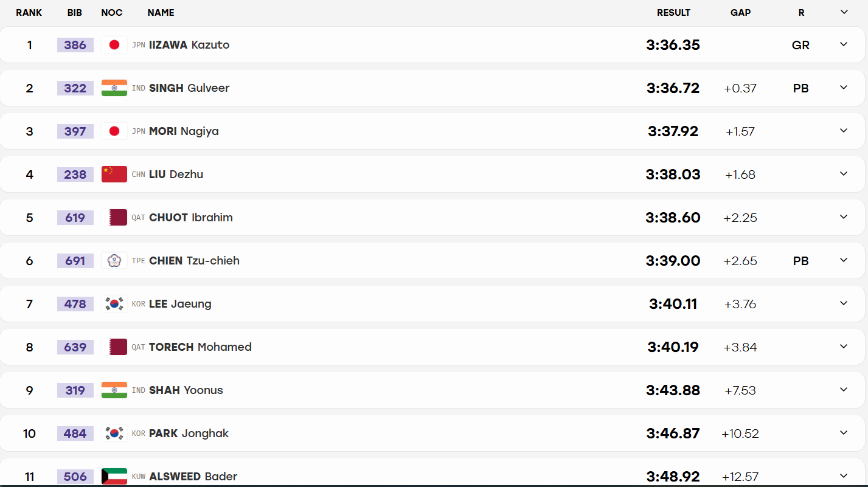The image size is (868, 487).
Task: Click India flag beside SINGH Gulveer
Action: coord(114,88)
